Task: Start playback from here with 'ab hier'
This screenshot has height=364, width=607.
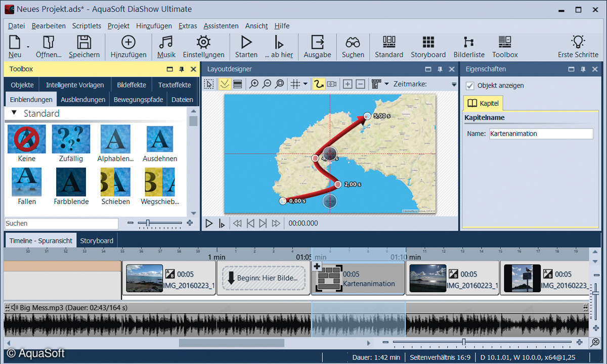Action: (278, 42)
